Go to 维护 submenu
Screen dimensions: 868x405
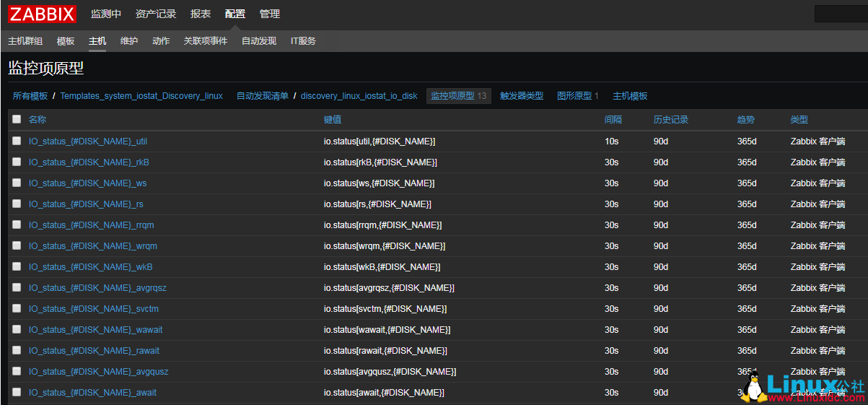tap(129, 41)
